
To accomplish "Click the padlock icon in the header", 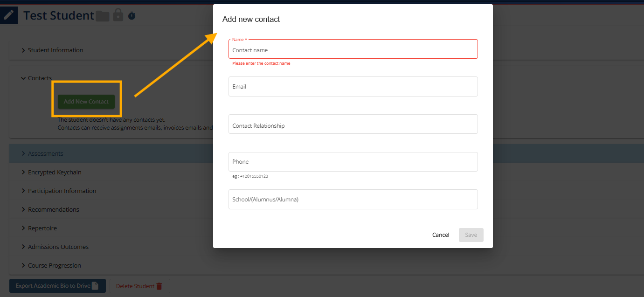I will pyautogui.click(x=118, y=15).
